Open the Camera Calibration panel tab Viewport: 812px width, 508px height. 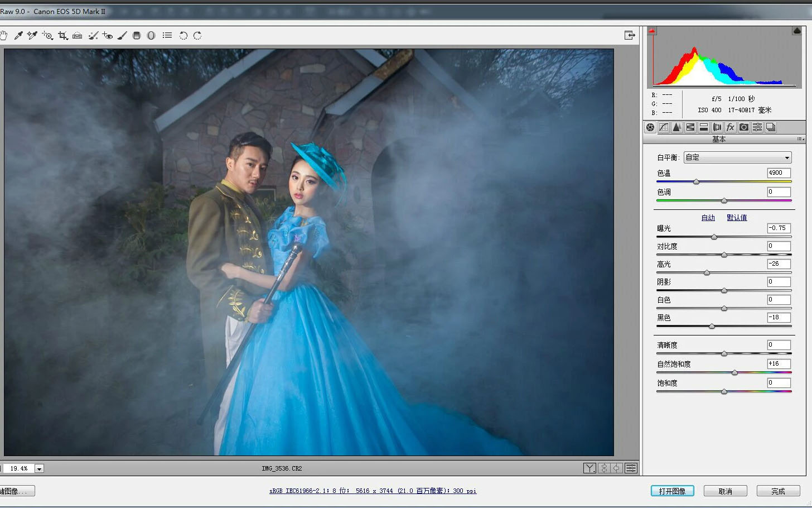click(x=744, y=127)
